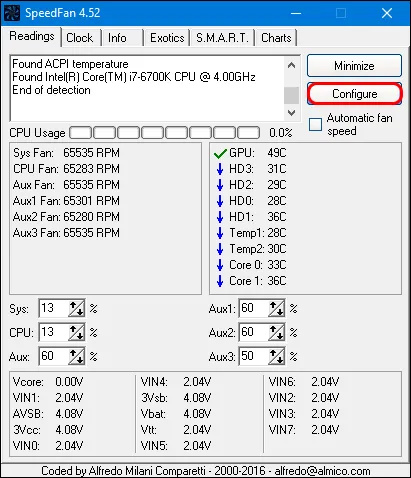The image size is (411, 478).
Task: Click the log scrollbar down arrow
Action: [x=292, y=113]
